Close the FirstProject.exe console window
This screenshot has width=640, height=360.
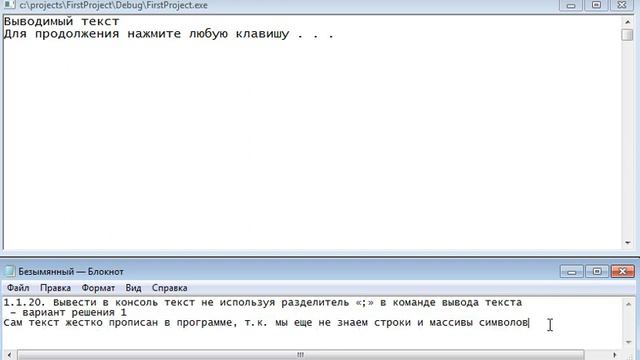pos(622,5)
